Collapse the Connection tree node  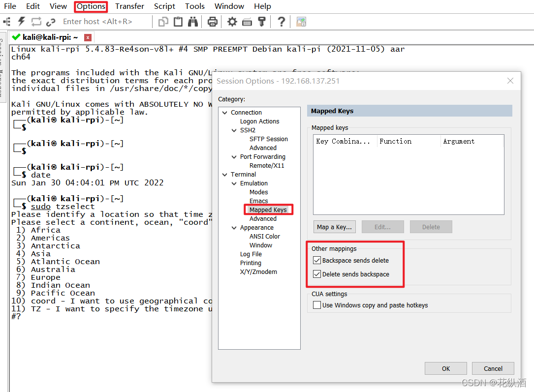click(x=225, y=113)
